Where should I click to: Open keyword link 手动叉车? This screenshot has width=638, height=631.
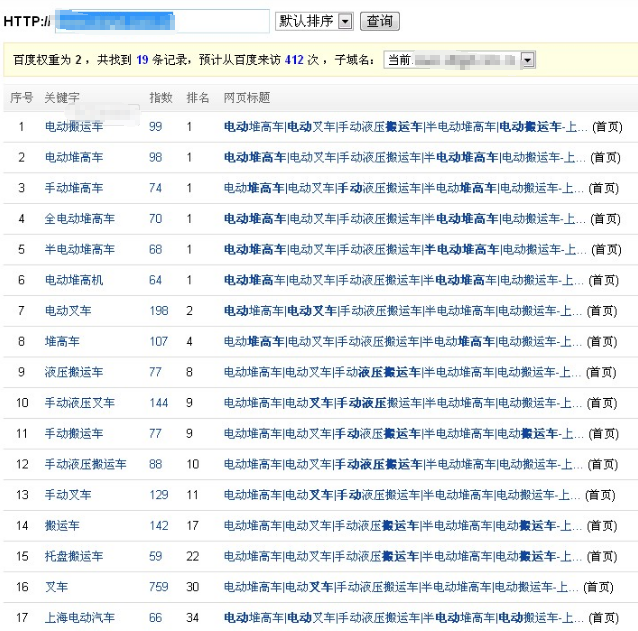pyautogui.click(x=68, y=495)
